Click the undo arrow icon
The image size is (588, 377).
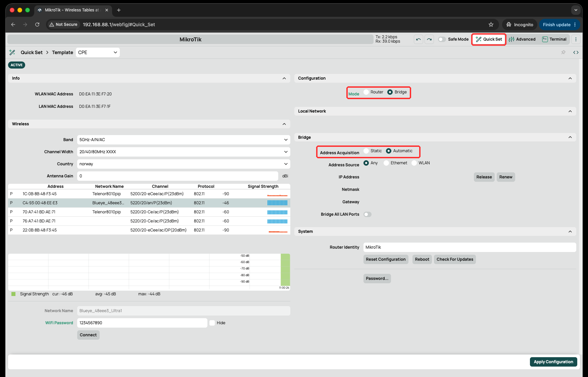[418, 39]
